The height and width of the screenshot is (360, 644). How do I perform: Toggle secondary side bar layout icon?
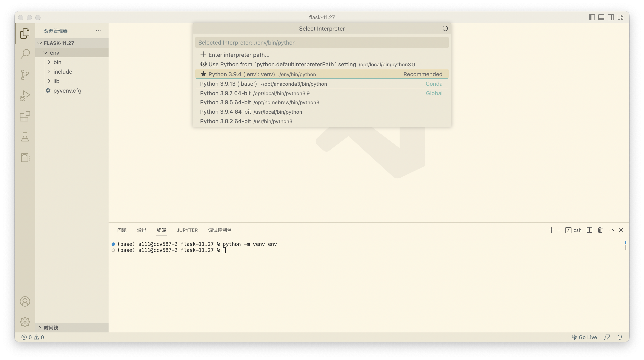pyautogui.click(x=611, y=17)
